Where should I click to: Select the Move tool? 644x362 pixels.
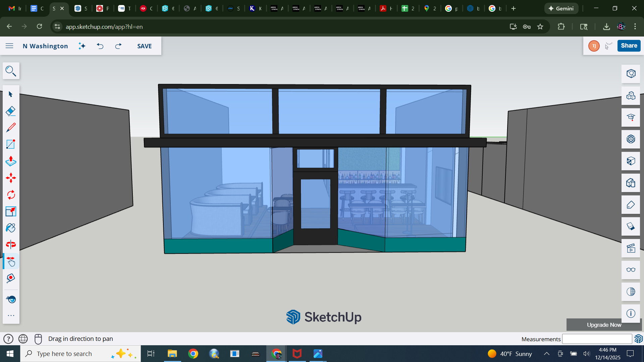(x=11, y=178)
